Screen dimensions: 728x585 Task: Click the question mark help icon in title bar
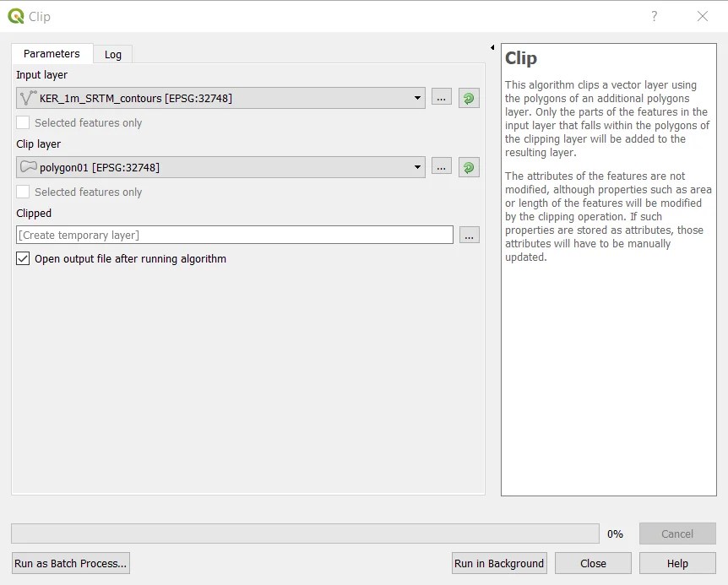coord(655,16)
